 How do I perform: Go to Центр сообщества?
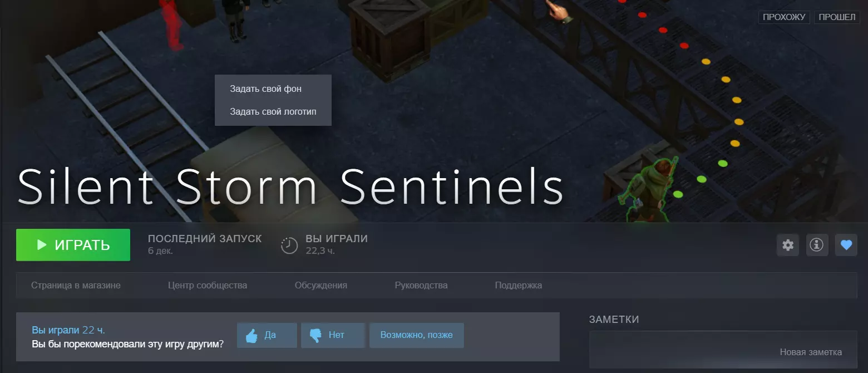coord(208,286)
